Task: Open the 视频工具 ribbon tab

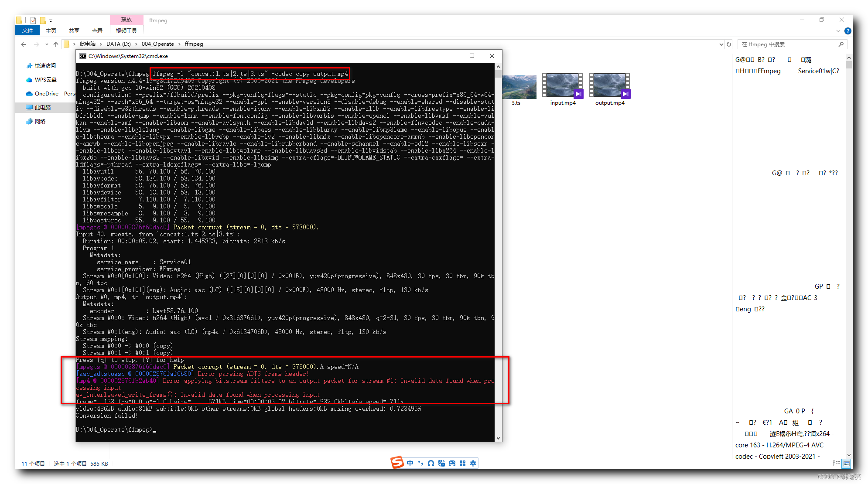Action: pos(126,31)
